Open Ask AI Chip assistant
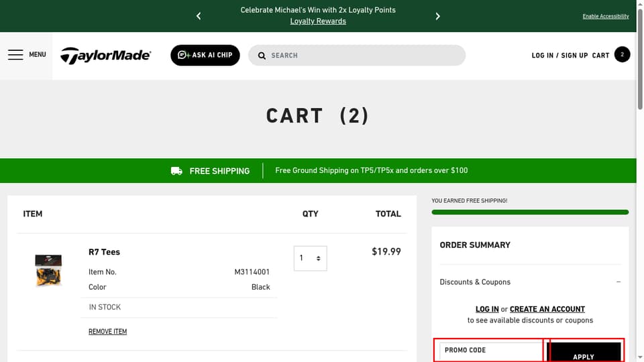The width and height of the screenshot is (644, 362). [x=205, y=55]
